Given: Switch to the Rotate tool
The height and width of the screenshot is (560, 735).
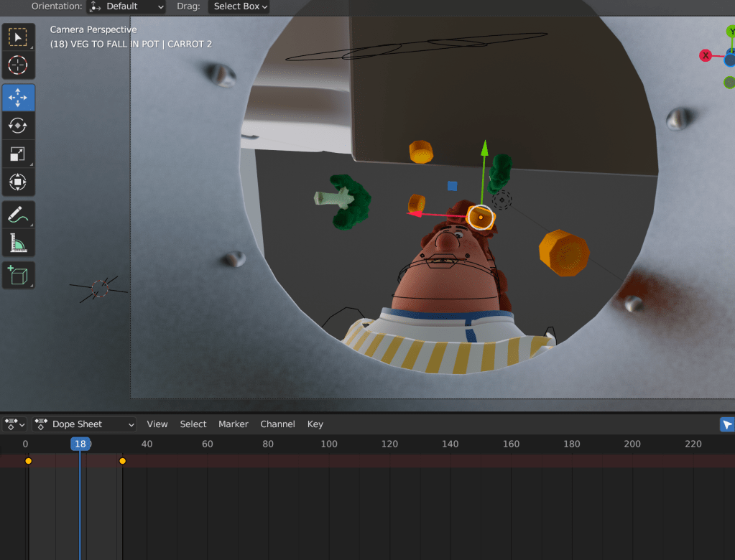Looking at the screenshot, I should click(x=18, y=126).
